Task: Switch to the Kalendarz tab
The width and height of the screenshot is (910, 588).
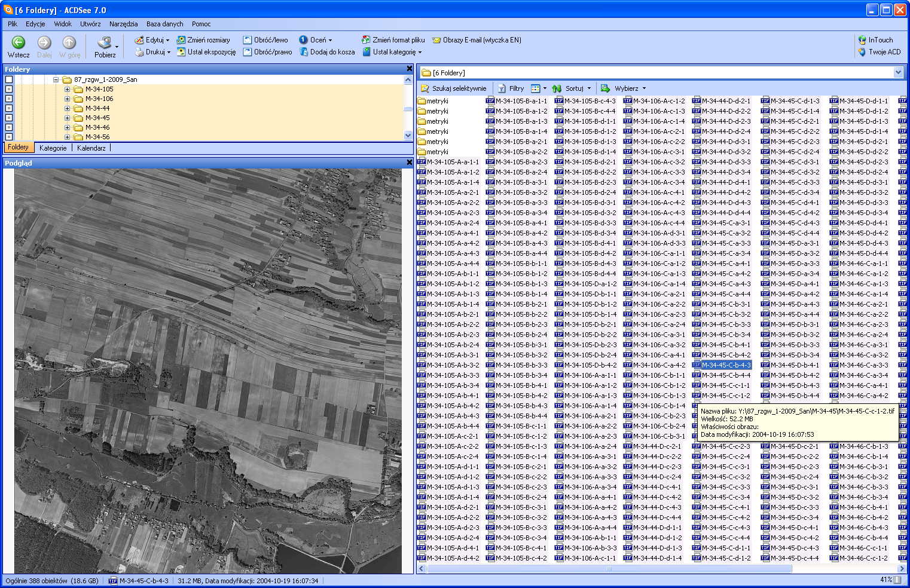Action: (x=91, y=148)
